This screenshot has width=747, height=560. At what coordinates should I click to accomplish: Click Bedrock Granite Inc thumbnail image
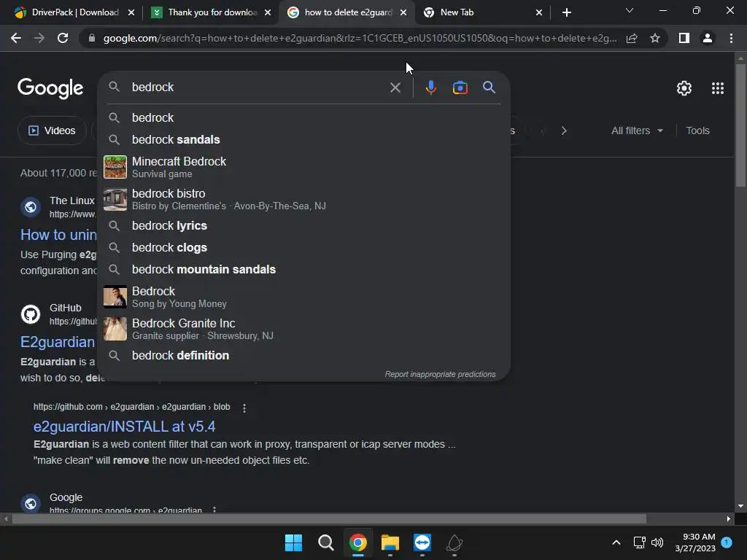(x=115, y=329)
